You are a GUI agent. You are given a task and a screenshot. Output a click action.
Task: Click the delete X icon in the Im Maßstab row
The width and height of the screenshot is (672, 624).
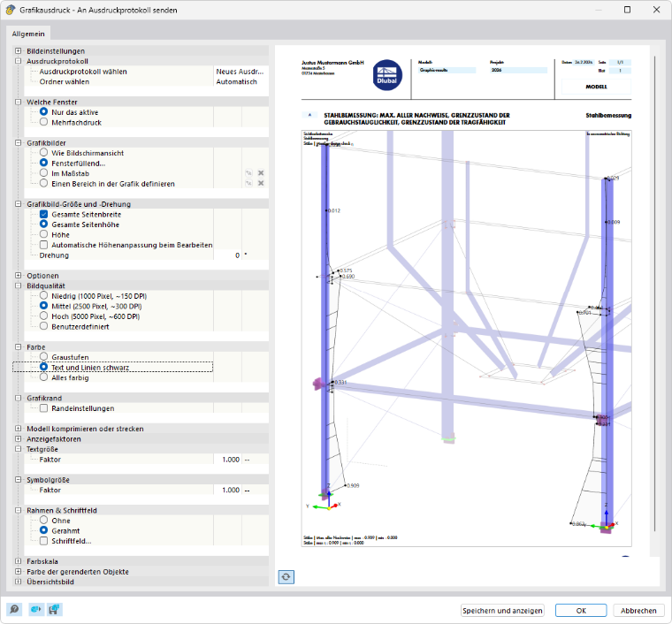pos(261,173)
